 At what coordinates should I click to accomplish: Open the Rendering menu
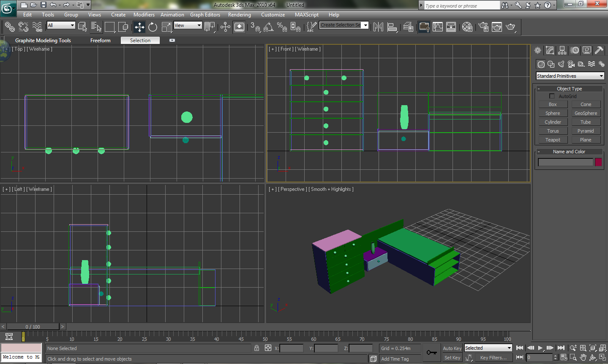[239, 15]
